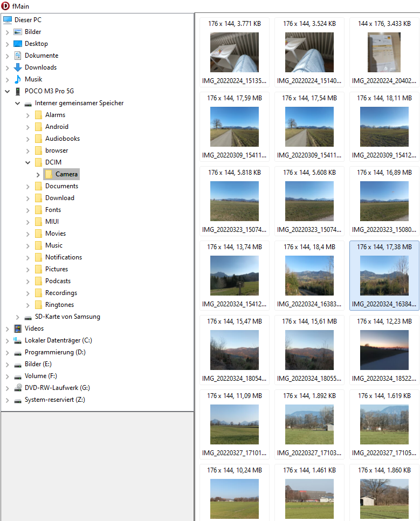Viewport: 420px width, 521px height.
Task: Click the Volume (F:) drive icon
Action: click(18, 376)
